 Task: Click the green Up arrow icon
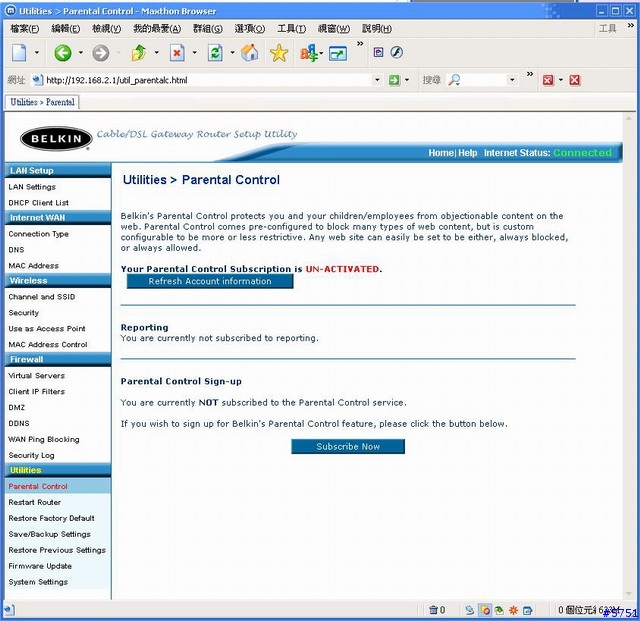(x=139, y=53)
